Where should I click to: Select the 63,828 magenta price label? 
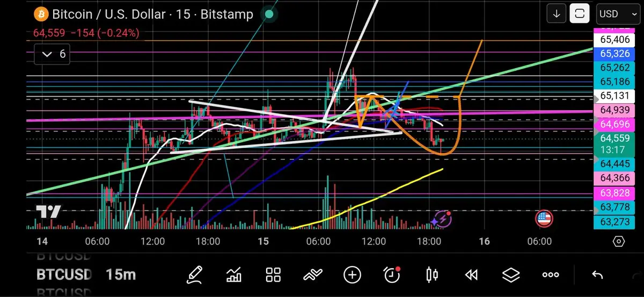[614, 193]
